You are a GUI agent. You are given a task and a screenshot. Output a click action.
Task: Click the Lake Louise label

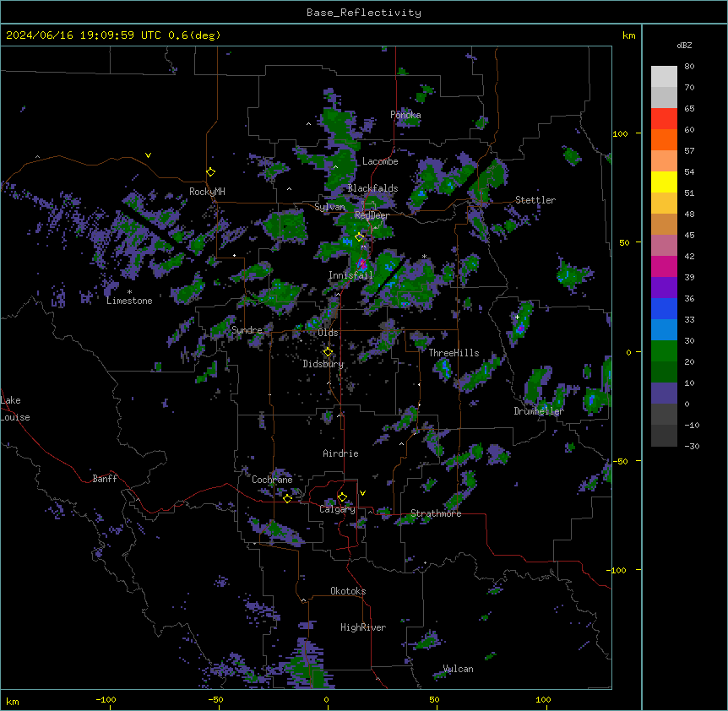(15, 409)
